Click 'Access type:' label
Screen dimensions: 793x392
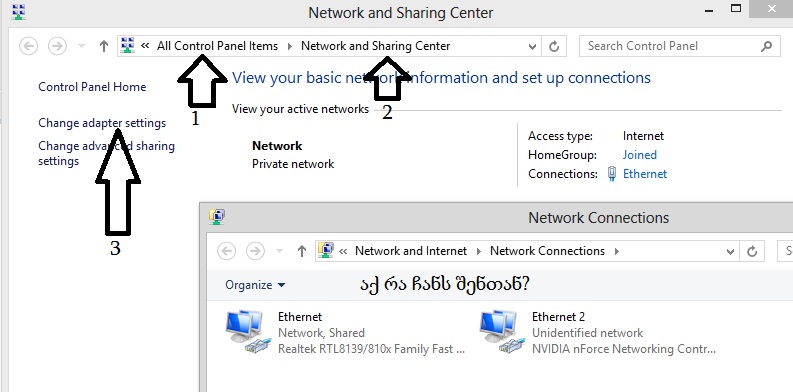coord(560,136)
